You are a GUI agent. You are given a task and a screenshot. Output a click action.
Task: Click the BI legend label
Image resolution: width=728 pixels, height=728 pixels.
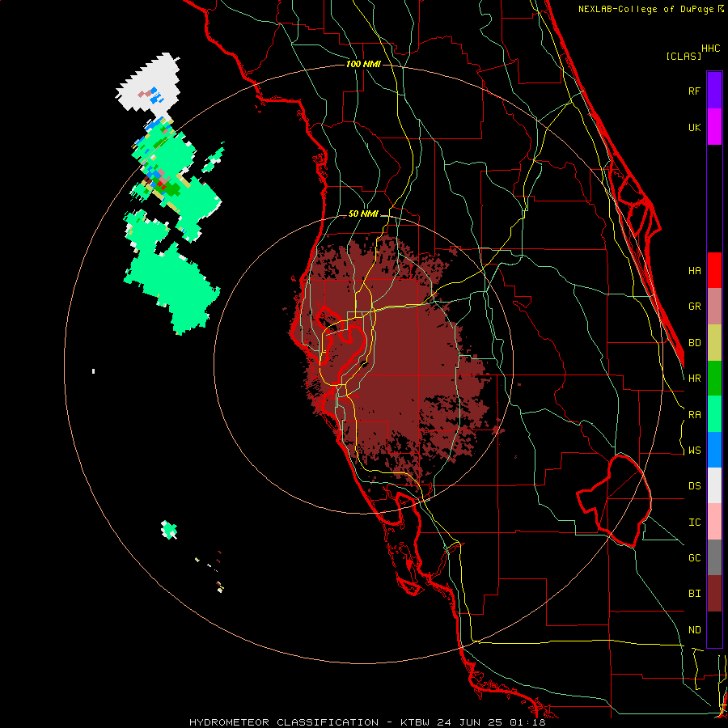coord(694,594)
